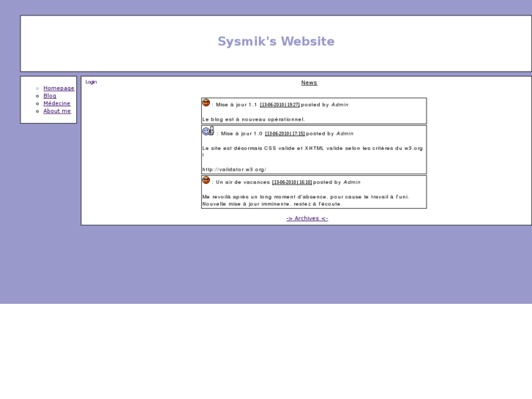532x399 pixels.
Task: Click Admin author name on Un air de vacances
Action: click(352, 182)
